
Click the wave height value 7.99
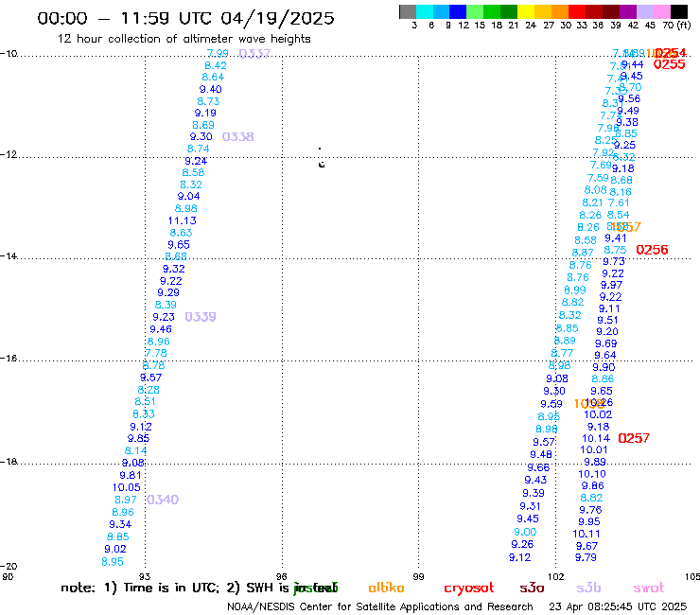click(218, 53)
